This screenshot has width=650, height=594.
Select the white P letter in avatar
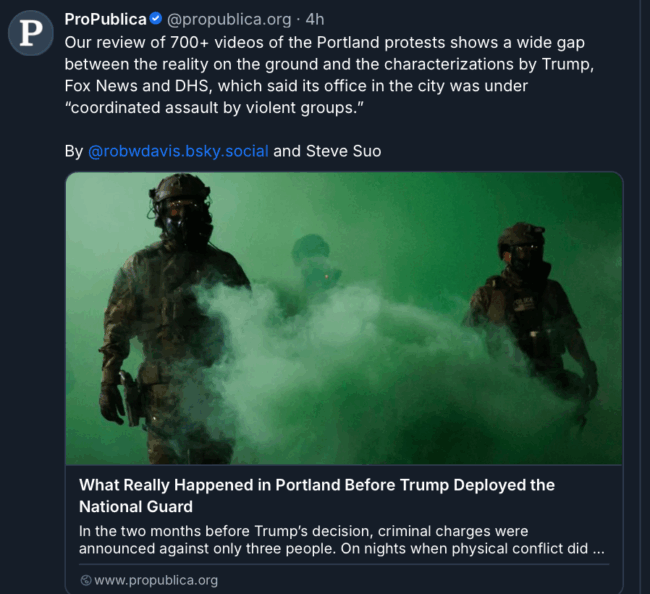pyautogui.click(x=31, y=33)
